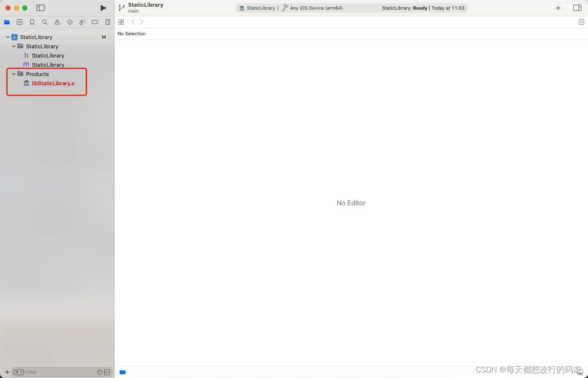
Task: Open the Test navigator diamond icon
Action: point(70,22)
